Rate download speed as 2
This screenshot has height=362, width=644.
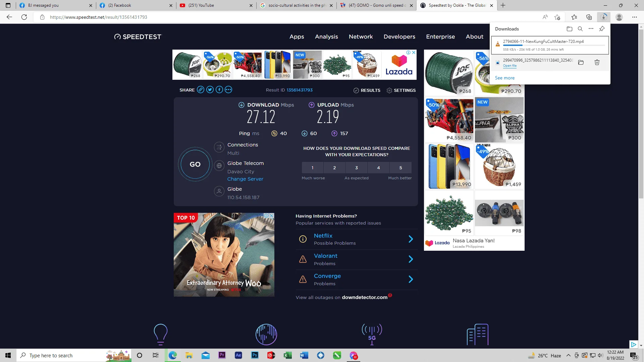(334, 168)
